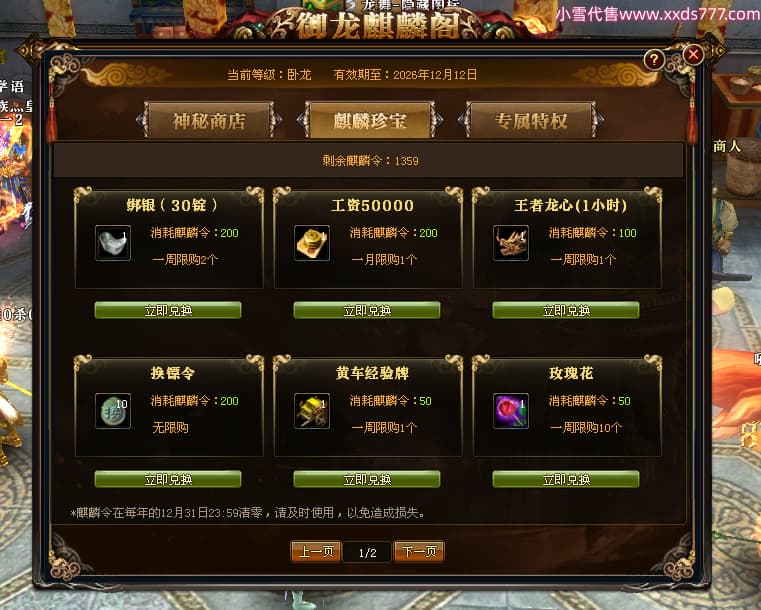The height and width of the screenshot is (610, 761).
Task: Select the 黄车经验牌 cart icon
Action: (x=312, y=411)
